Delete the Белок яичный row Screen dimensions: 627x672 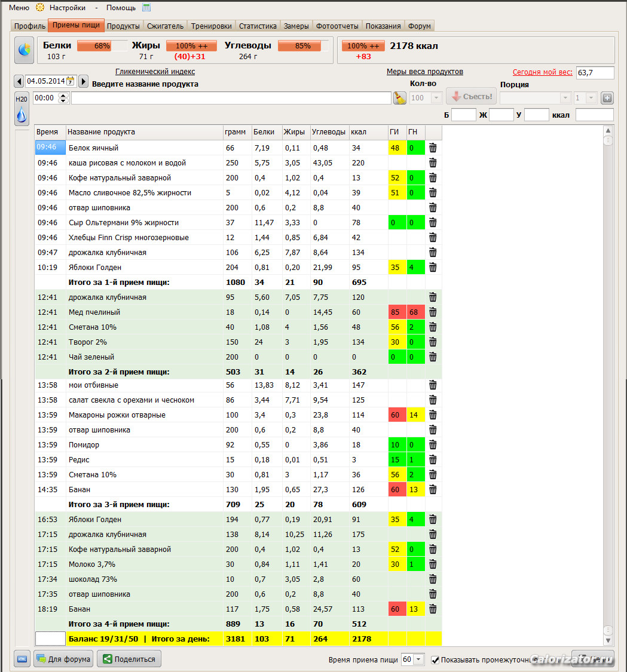433,148
